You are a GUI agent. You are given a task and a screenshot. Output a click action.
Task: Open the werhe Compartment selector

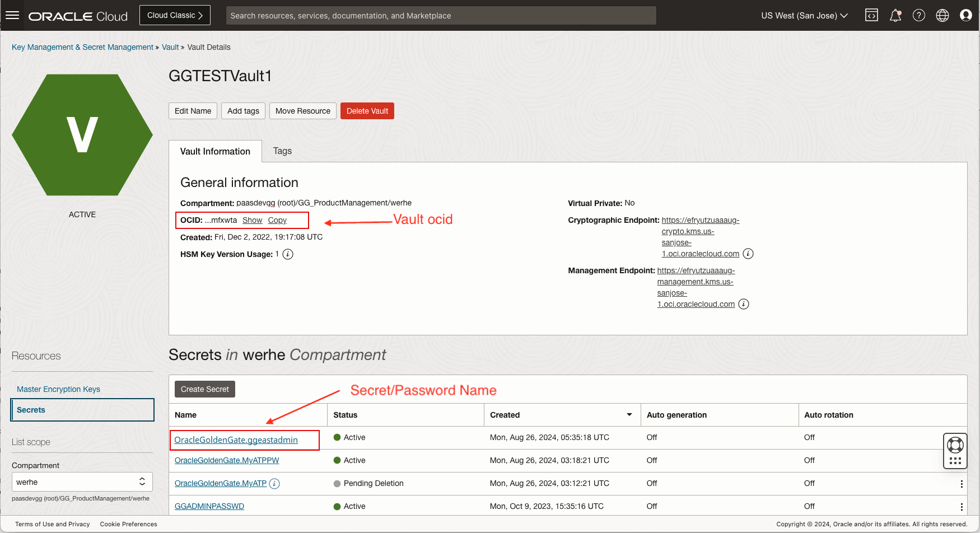point(82,481)
